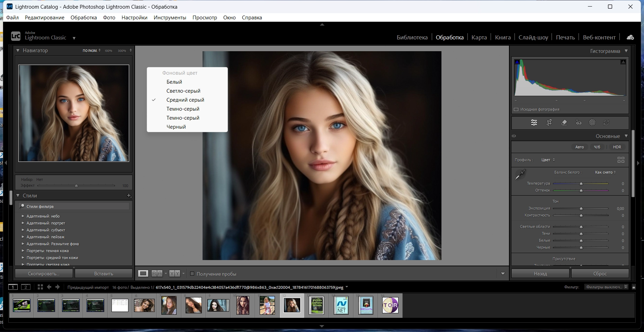This screenshot has width=644, height=332.
Task: Activate the healing eraser tool
Action: [564, 122]
